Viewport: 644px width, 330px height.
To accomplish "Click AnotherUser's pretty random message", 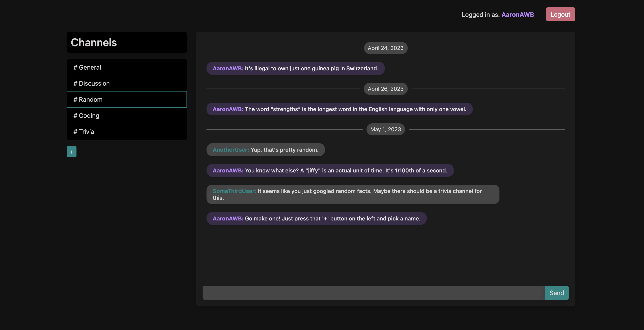I will coord(265,150).
